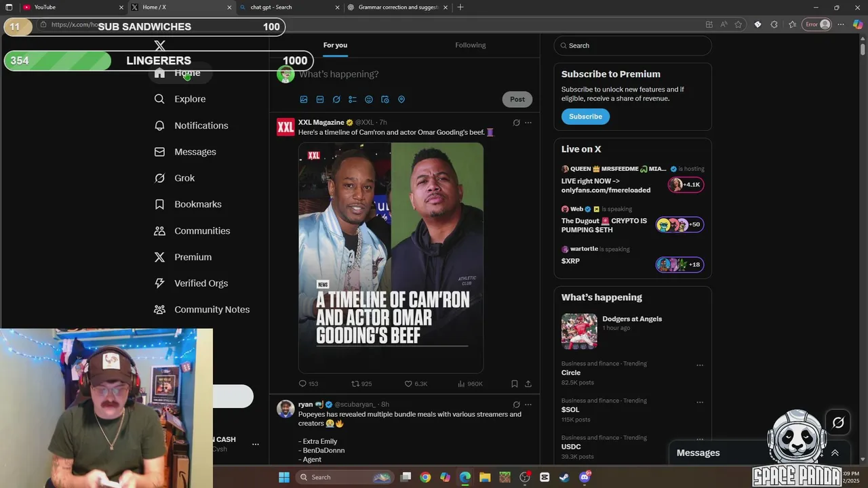The image size is (868, 488).
Task: Like the XXL Magazine post
Action: [416, 384]
